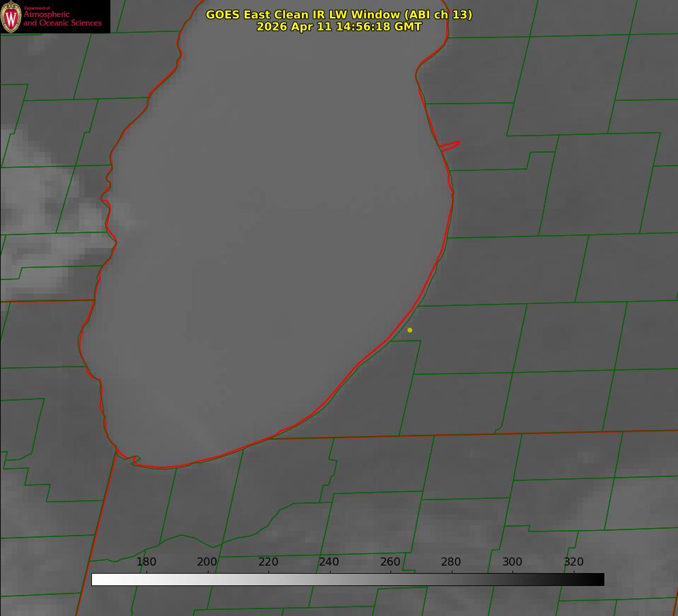
Task: Click the middle gray section of the colorbar
Action: [x=348, y=580]
